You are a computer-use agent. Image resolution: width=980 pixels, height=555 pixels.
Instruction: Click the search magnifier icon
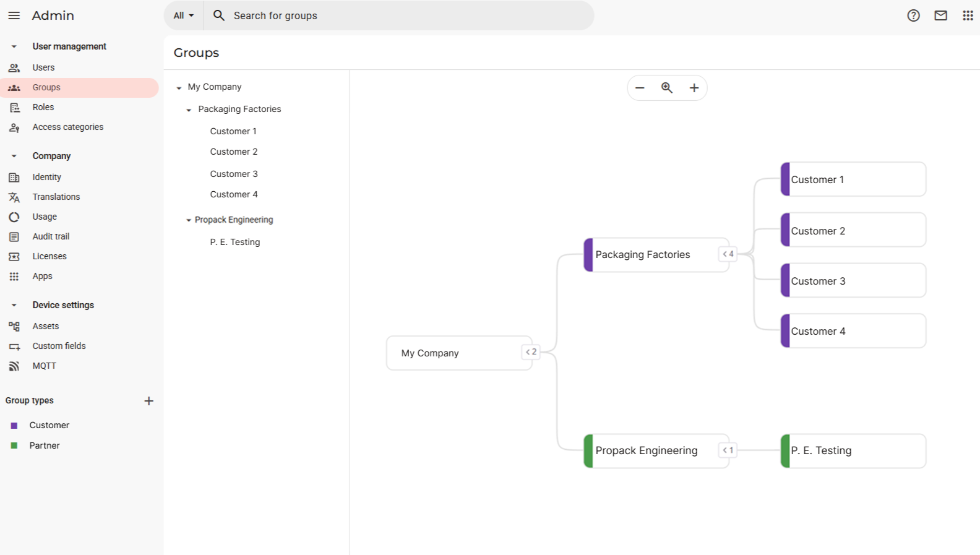219,15
